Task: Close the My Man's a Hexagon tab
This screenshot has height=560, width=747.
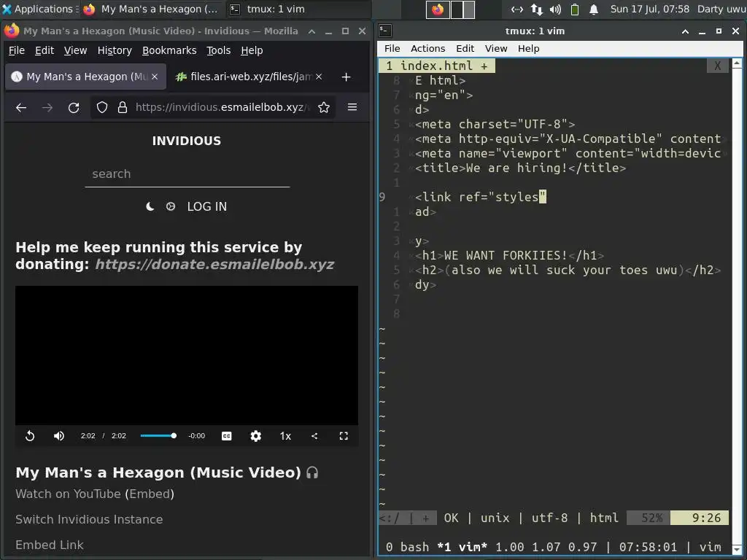Action: [155, 77]
